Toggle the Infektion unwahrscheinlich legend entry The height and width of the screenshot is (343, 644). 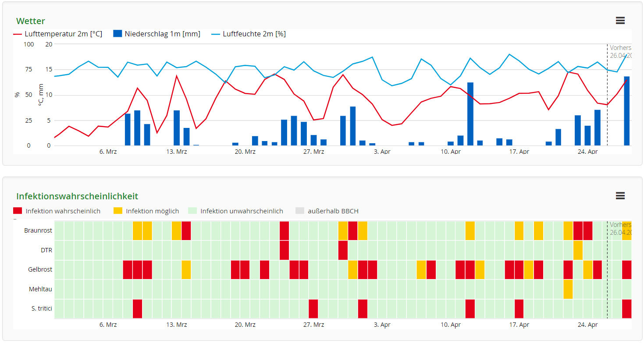[x=236, y=211]
